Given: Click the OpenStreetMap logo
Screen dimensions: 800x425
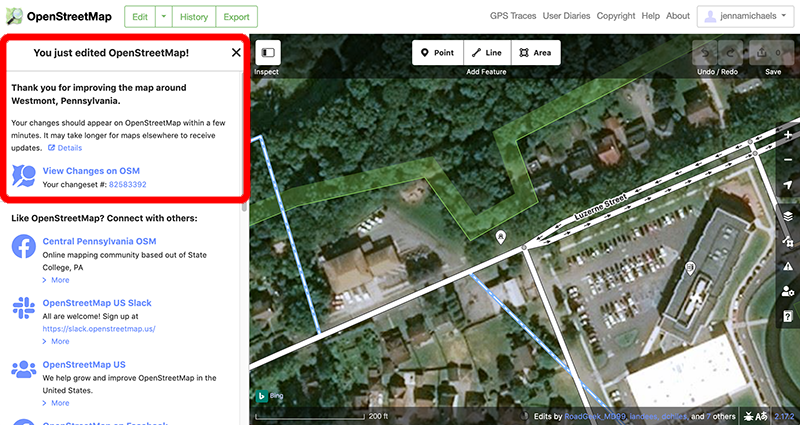Looking at the screenshot, I should pyautogui.click(x=59, y=16).
